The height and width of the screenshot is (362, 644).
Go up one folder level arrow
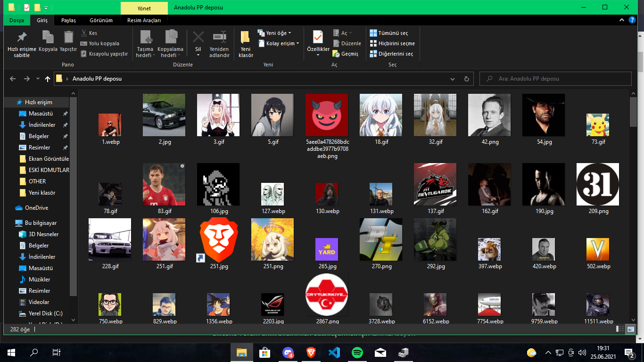pyautogui.click(x=48, y=79)
